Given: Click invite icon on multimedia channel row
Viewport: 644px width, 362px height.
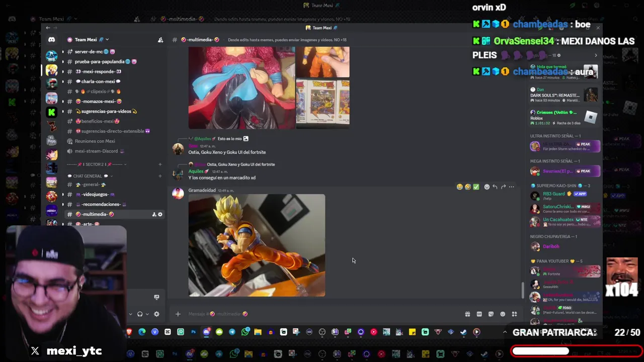Looking at the screenshot, I should 154,215.
